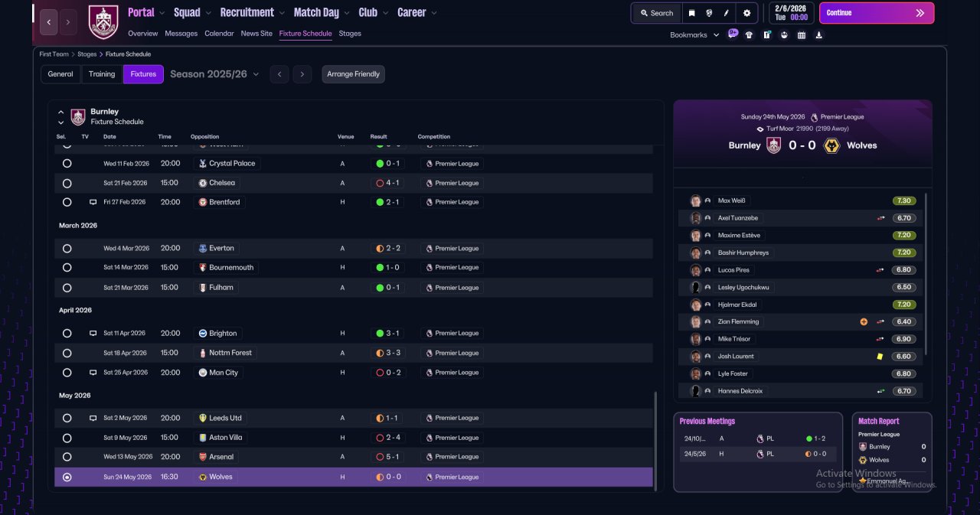
Task: Click the bookmark flag icon
Action: (692, 13)
